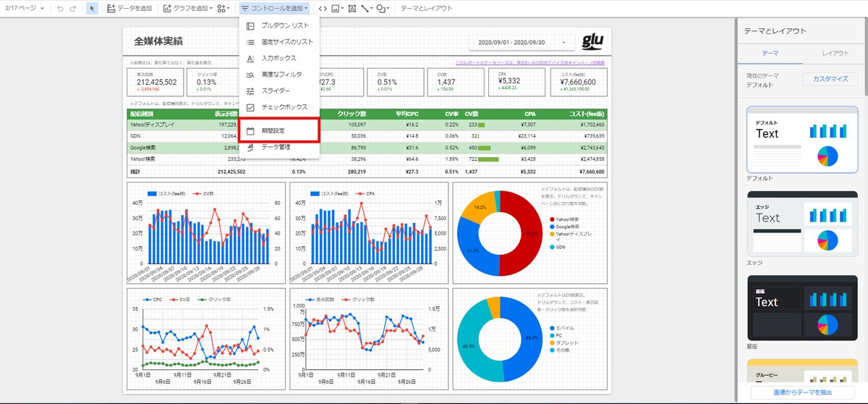
Task: Select the text box tool
Action: tap(352, 9)
